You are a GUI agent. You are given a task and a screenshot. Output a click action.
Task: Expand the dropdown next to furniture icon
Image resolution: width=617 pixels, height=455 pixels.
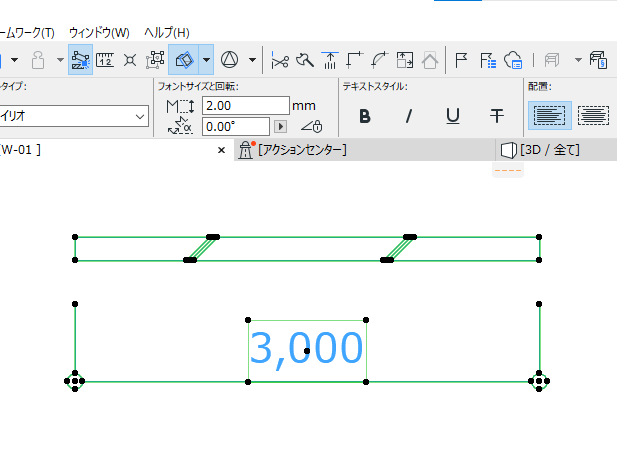click(578, 60)
